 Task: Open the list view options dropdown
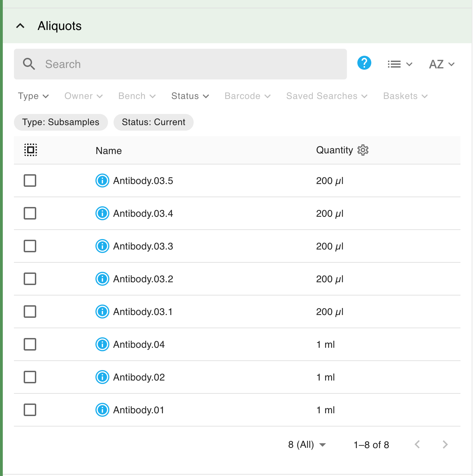(x=400, y=64)
